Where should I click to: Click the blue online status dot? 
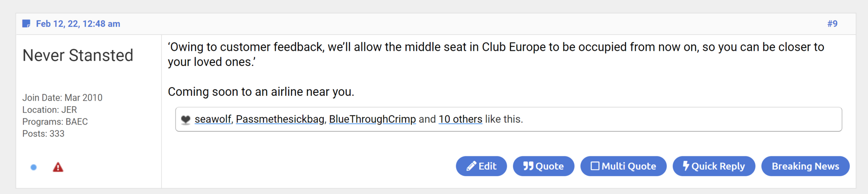point(33,167)
